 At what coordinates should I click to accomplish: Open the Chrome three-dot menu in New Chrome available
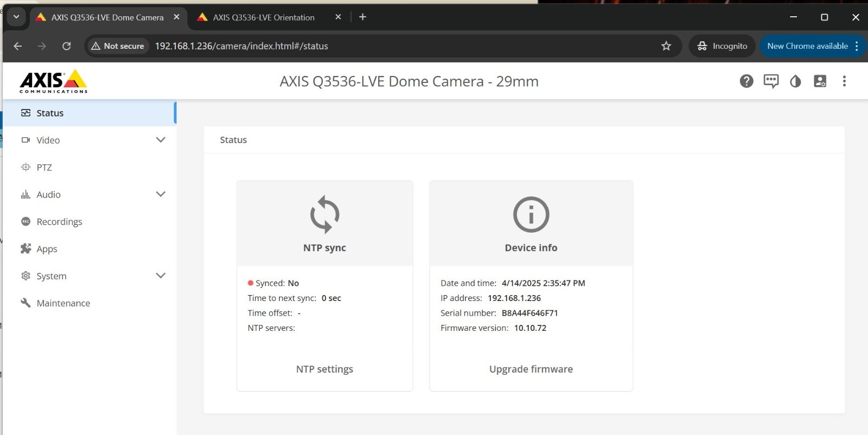point(857,46)
